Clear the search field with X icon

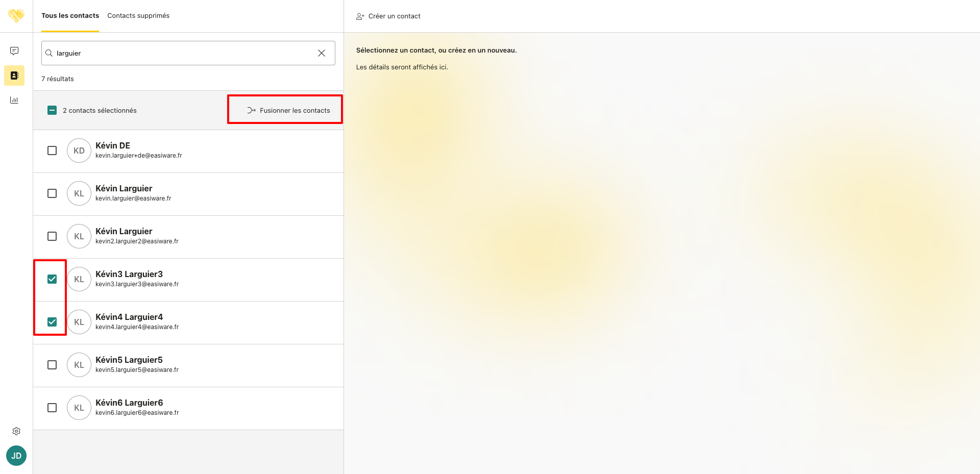322,53
